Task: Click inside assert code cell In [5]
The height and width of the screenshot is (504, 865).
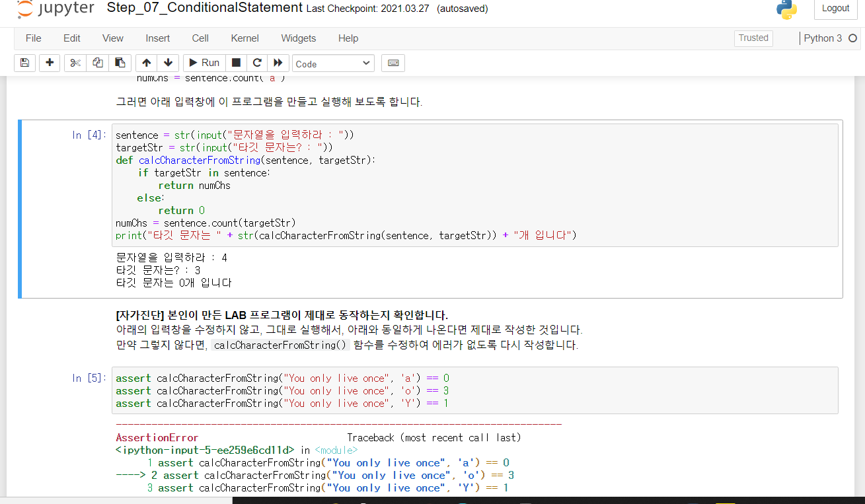Action: [474, 390]
